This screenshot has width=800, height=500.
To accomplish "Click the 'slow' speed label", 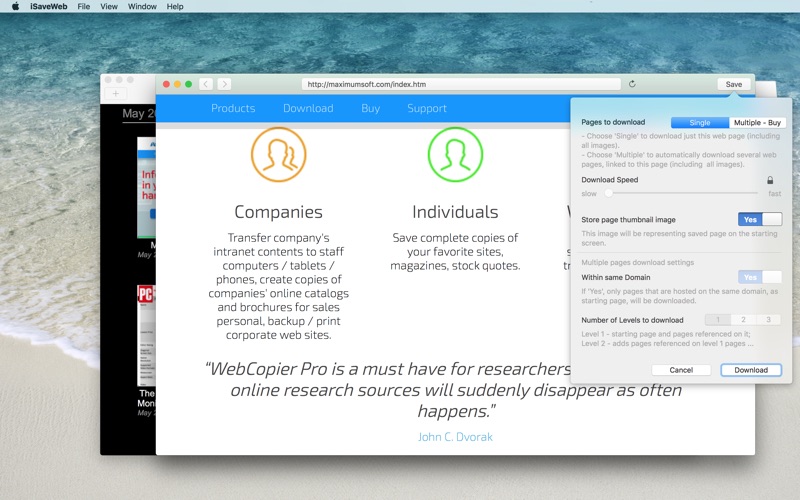I will click(x=589, y=193).
